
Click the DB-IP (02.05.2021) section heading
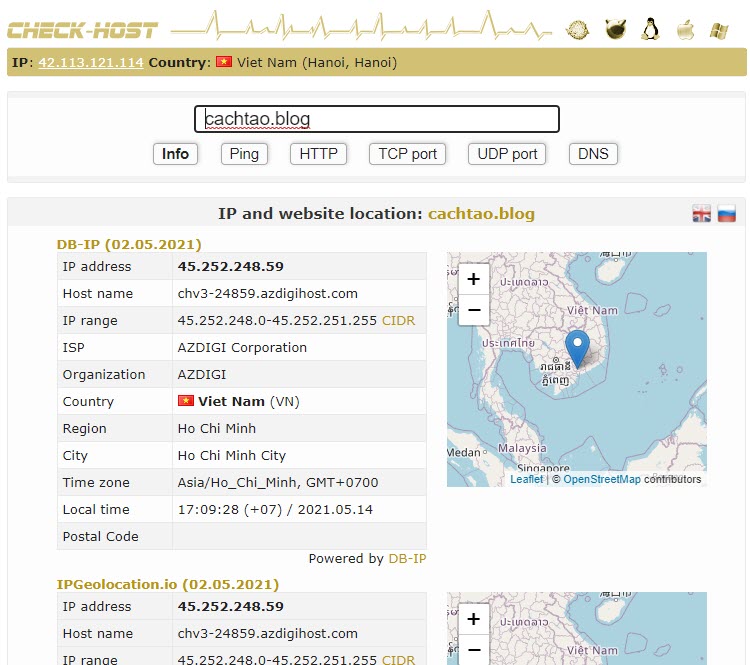(129, 244)
